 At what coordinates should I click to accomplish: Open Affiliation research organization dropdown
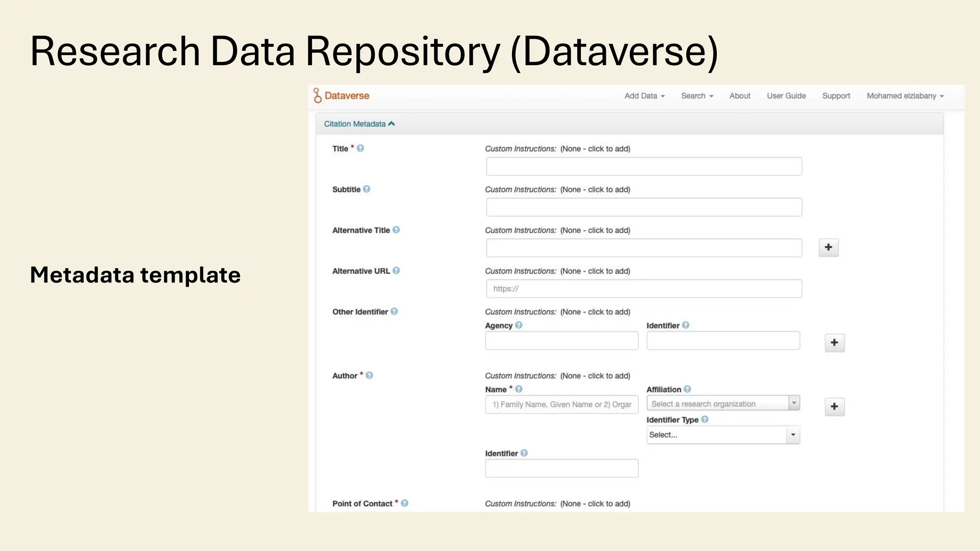[723, 403]
